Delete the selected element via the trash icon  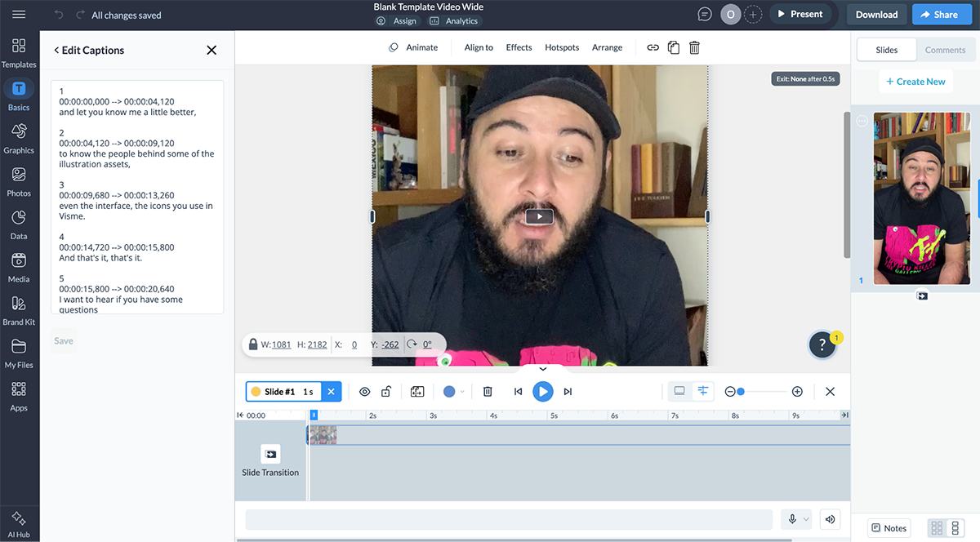point(693,47)
